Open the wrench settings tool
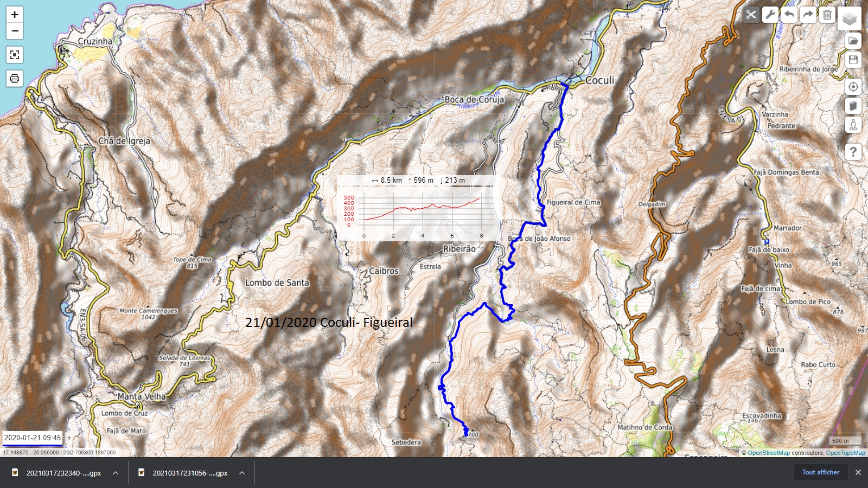868x488 pixels. coord(770,15)
